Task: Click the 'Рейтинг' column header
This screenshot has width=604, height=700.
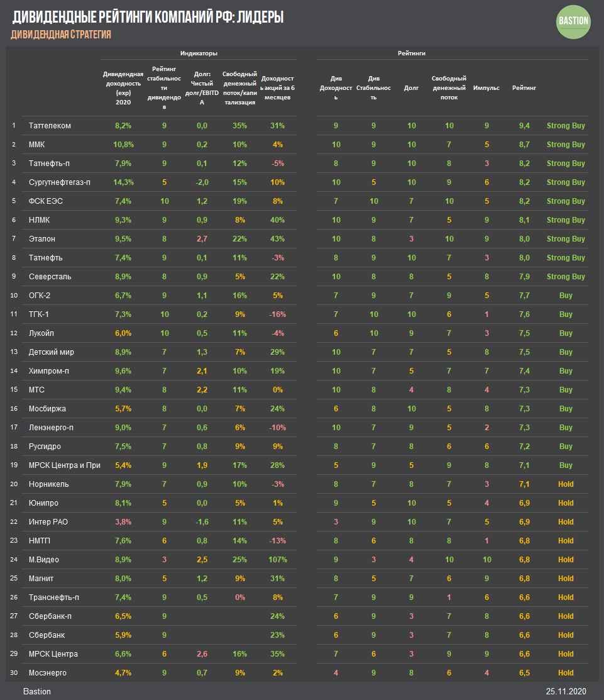Action: click(x=524, y=88)
